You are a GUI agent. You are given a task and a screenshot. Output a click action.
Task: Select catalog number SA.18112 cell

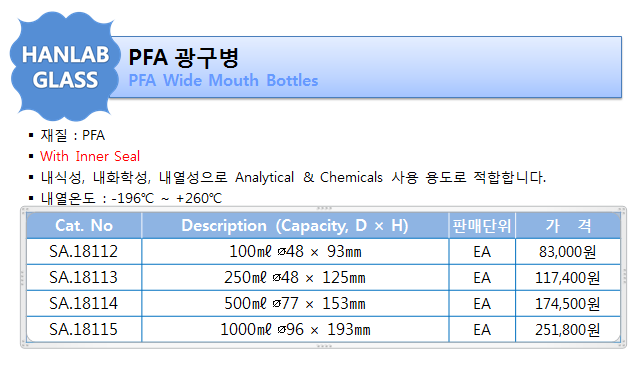[x=84, y=252]
